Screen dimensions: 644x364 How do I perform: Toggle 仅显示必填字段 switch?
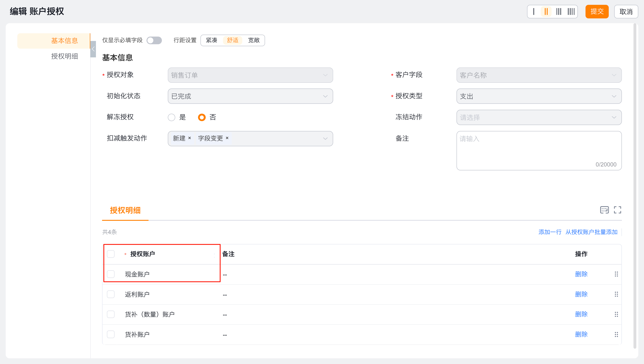click(154, 41)
